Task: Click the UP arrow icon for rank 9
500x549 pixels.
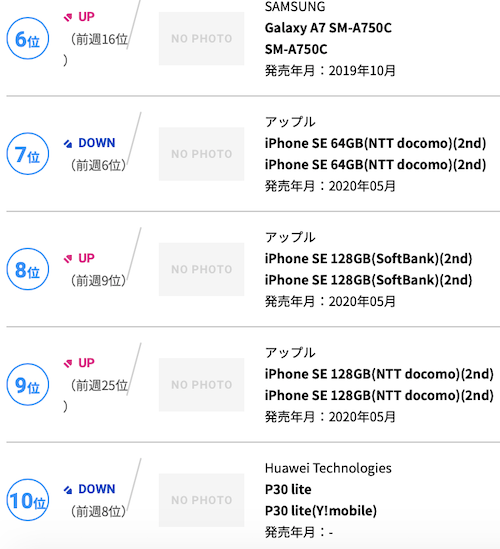Action: (68, 363)
